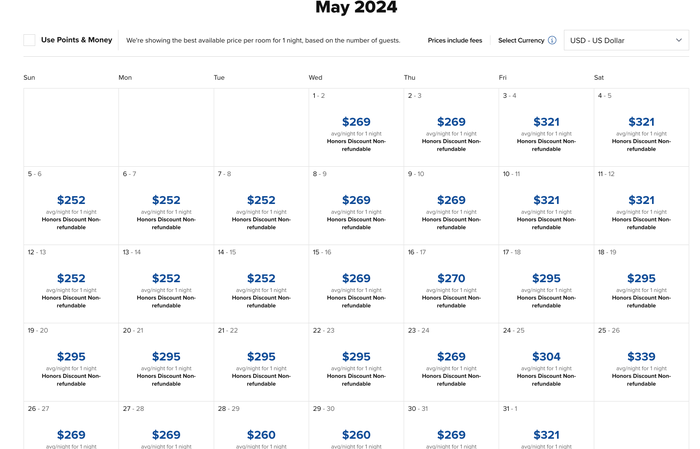Expand currency list with the chevron arrow
This screenshot has height=449, width=700.
pos(679,40)
